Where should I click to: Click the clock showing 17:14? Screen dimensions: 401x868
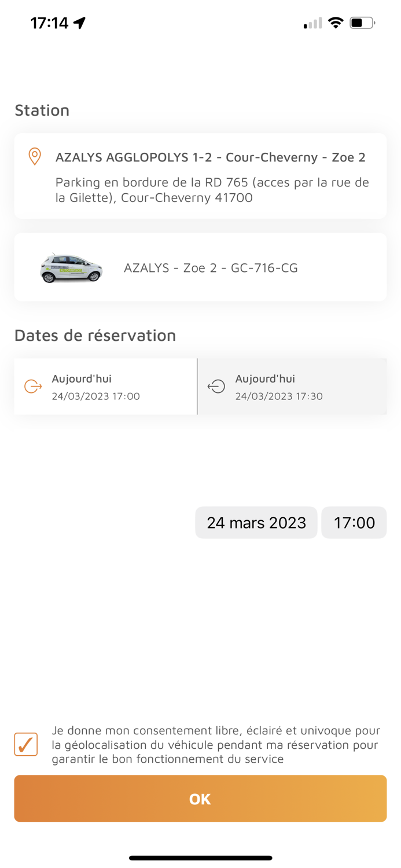49,22
